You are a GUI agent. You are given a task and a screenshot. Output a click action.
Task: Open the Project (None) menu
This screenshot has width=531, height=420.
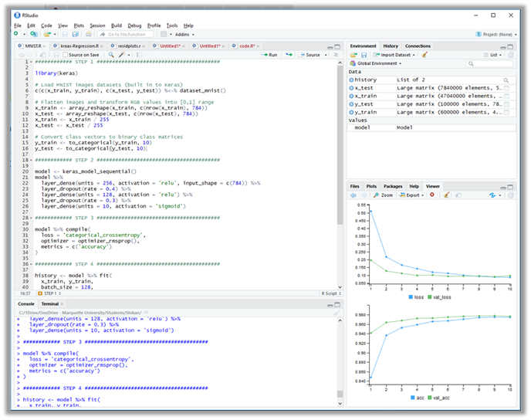point(499,34)
